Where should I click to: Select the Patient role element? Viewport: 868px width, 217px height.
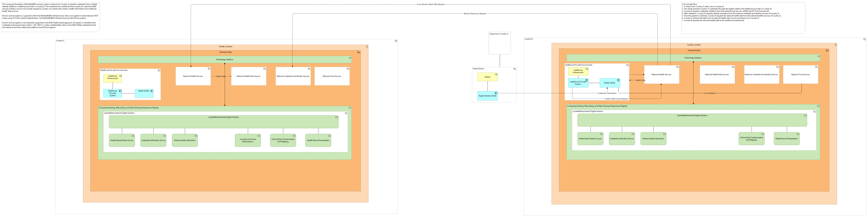(487, 77)
